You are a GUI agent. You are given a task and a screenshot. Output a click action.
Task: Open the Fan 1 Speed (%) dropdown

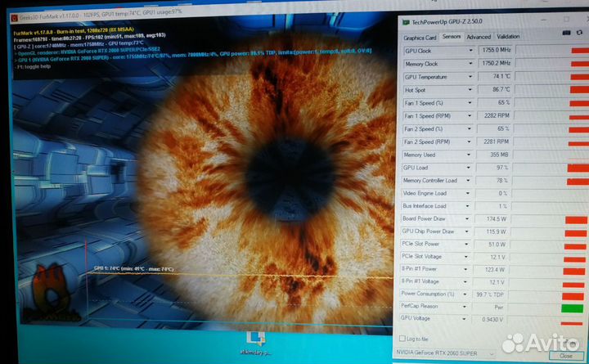(470, 102)
